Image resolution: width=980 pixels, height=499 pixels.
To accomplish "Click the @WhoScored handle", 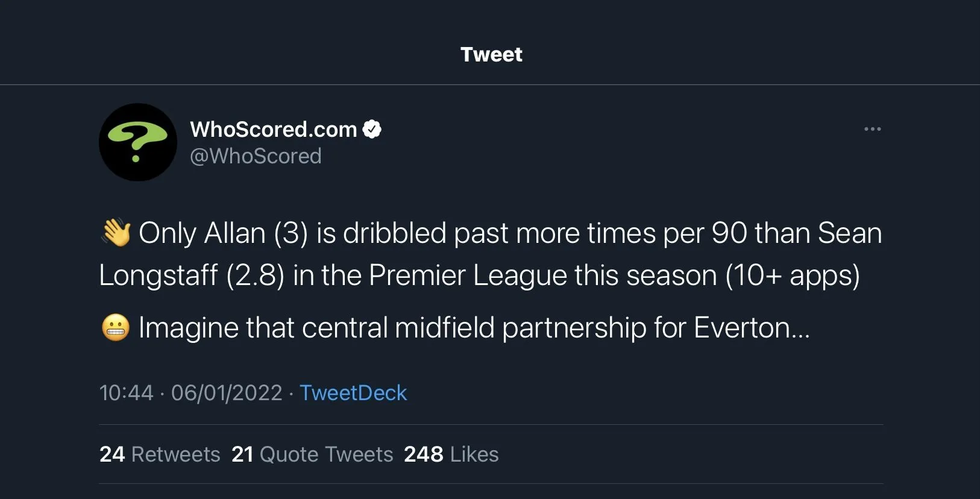I will (256, 156).
